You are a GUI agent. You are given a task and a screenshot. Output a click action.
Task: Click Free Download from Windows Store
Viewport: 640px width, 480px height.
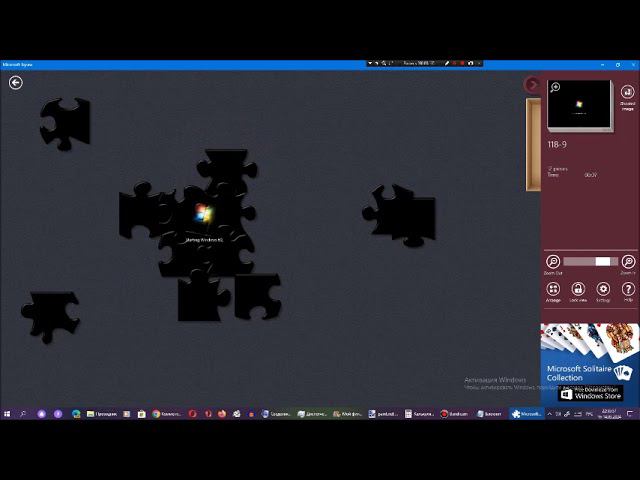[x=591, y=393]
